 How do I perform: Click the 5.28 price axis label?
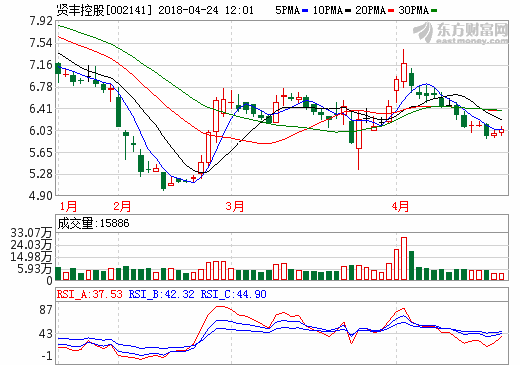click(41, 174)
